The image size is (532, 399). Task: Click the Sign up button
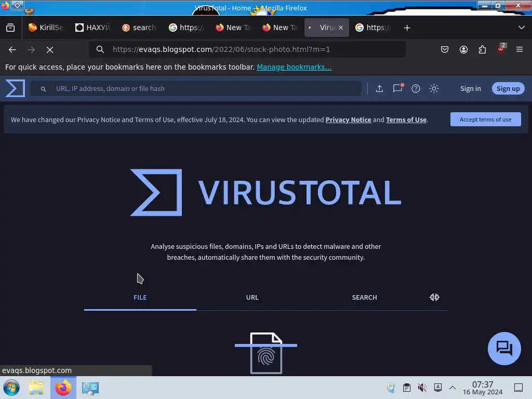[x=508, y=88]
